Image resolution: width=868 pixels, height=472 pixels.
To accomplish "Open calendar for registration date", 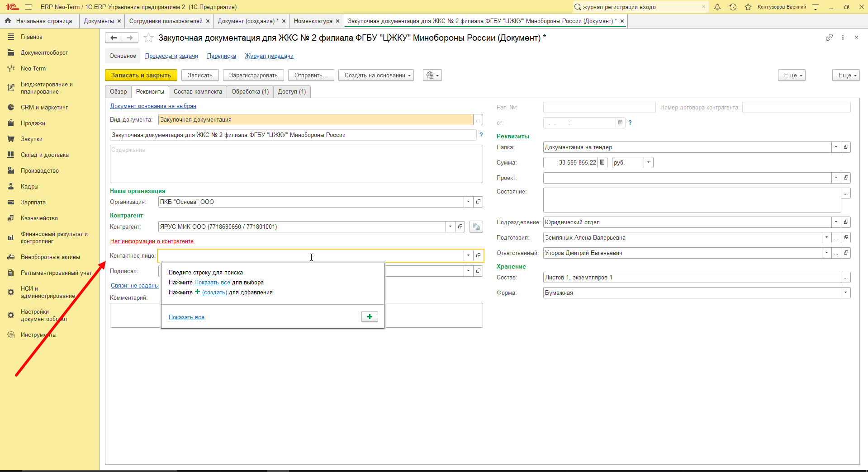I will (x=620, y=123).
